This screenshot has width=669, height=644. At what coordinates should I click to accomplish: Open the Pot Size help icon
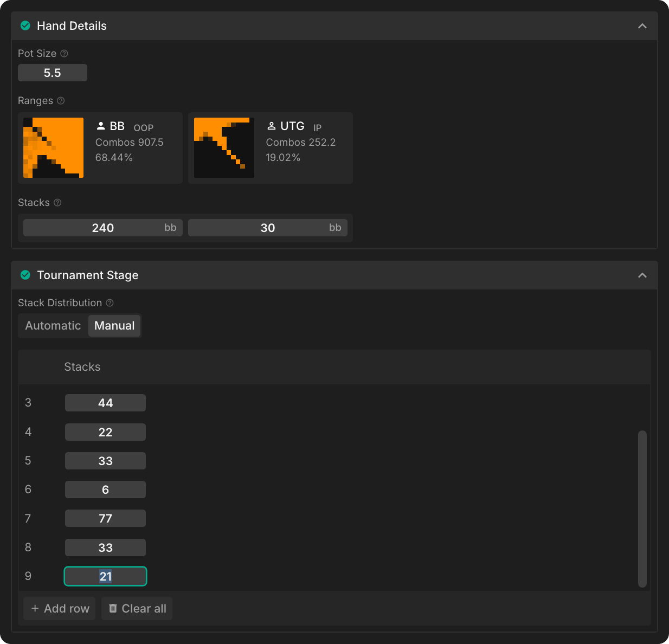coord(64,54)
